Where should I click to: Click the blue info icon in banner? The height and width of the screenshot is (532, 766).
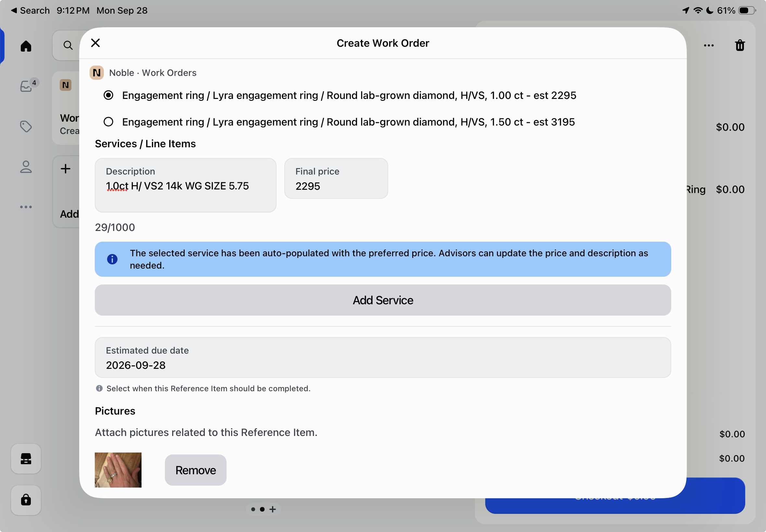pos(112,259)
